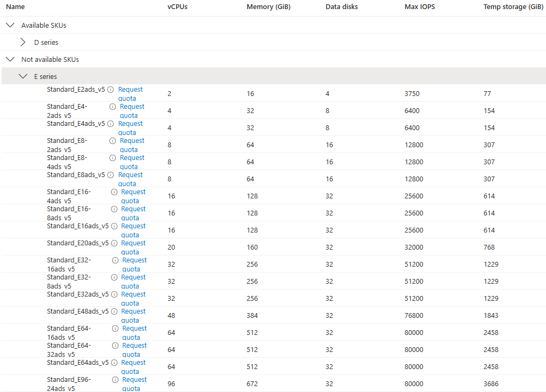The width and height of the screenshot is (546, 392).
Task: Show info for the Standard_E4ads_v5 size
Action: point(110,124)
